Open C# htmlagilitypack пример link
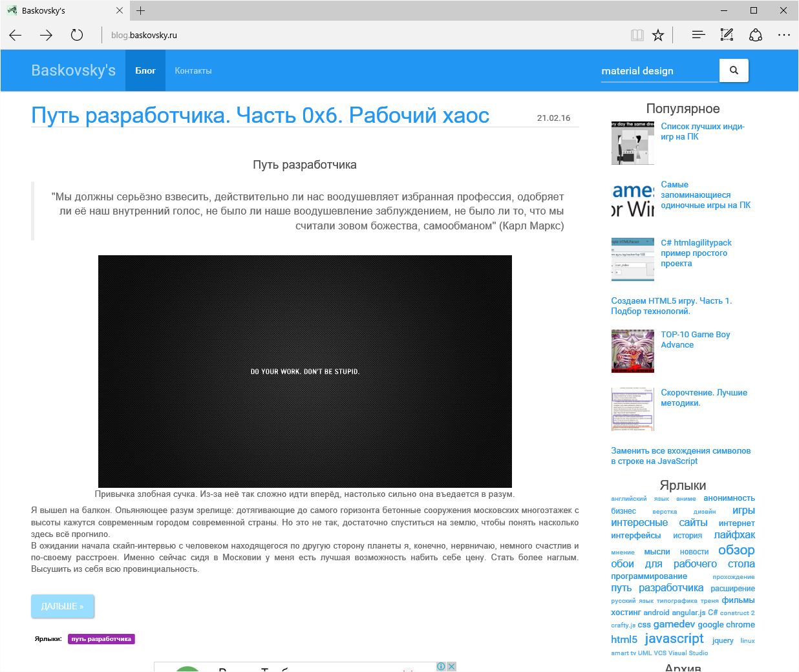This screenshot has height=672, width=799. [x=696, y=253]
